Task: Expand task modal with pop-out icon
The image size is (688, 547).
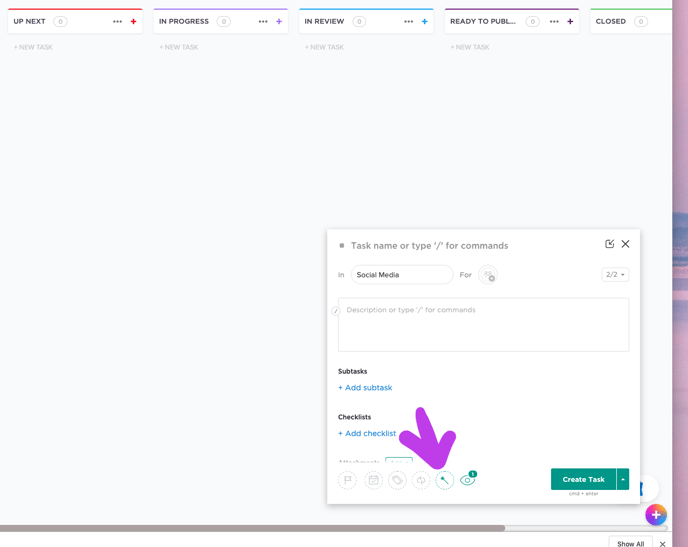Action: coord(609,244)
